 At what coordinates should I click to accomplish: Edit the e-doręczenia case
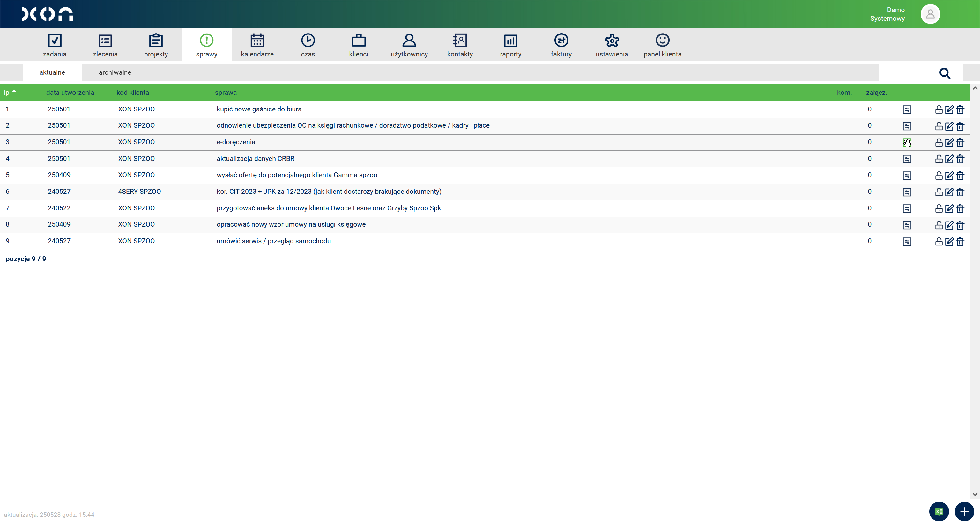pos(949,142)
